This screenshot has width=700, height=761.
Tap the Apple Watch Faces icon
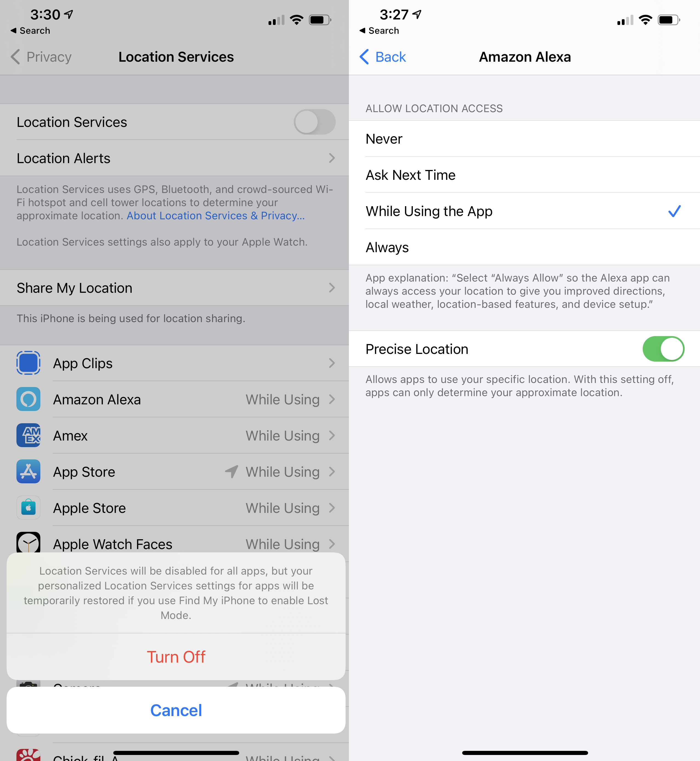coord(28,544)
